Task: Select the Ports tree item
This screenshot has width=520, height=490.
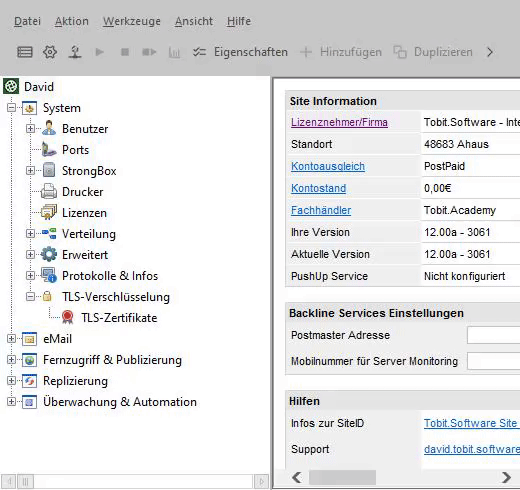Action: pyautogui.click(x=75, y=150)
